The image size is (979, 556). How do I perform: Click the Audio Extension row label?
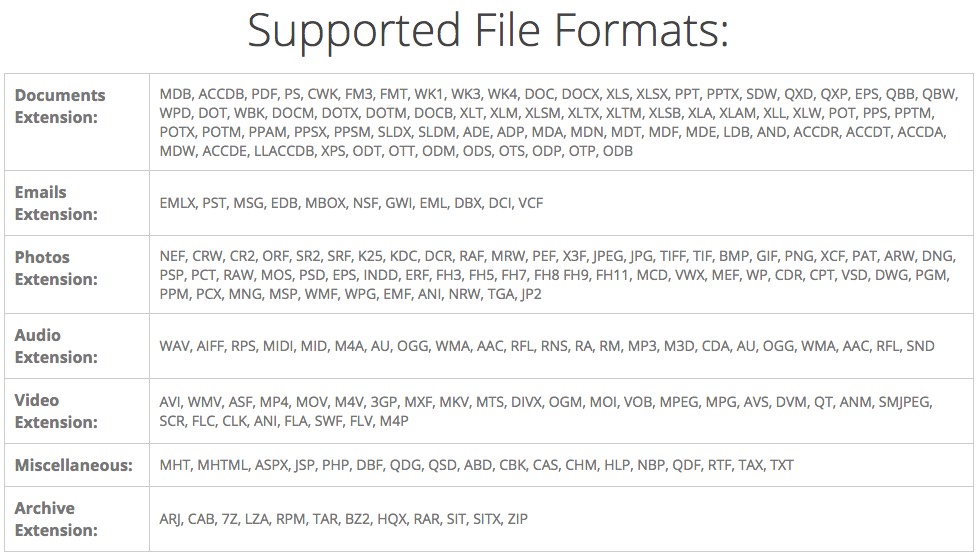[x=56, y=346]
